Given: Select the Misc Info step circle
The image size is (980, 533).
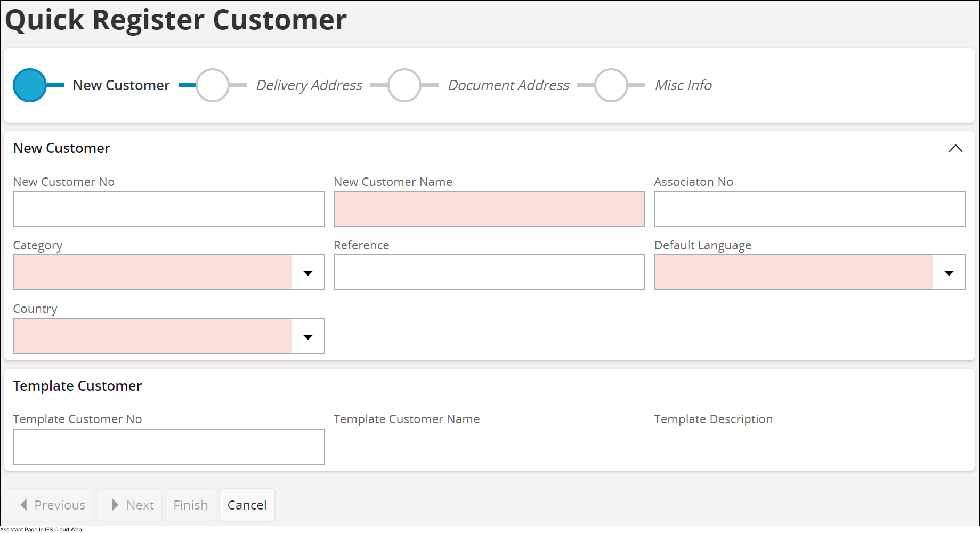Looking at the screenshot, I should coord(611,85).
